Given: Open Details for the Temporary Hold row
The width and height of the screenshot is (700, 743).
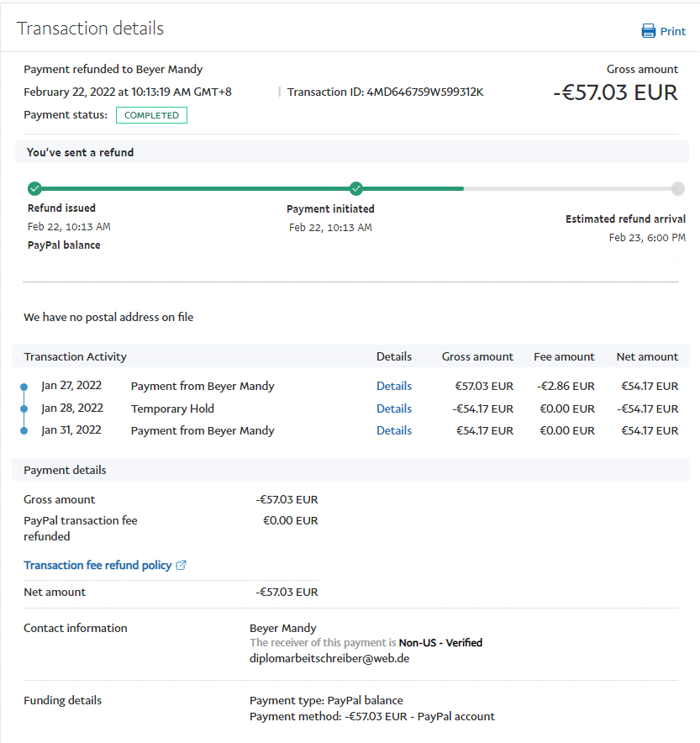Looking at the screenshot, I should pos(393,408).
